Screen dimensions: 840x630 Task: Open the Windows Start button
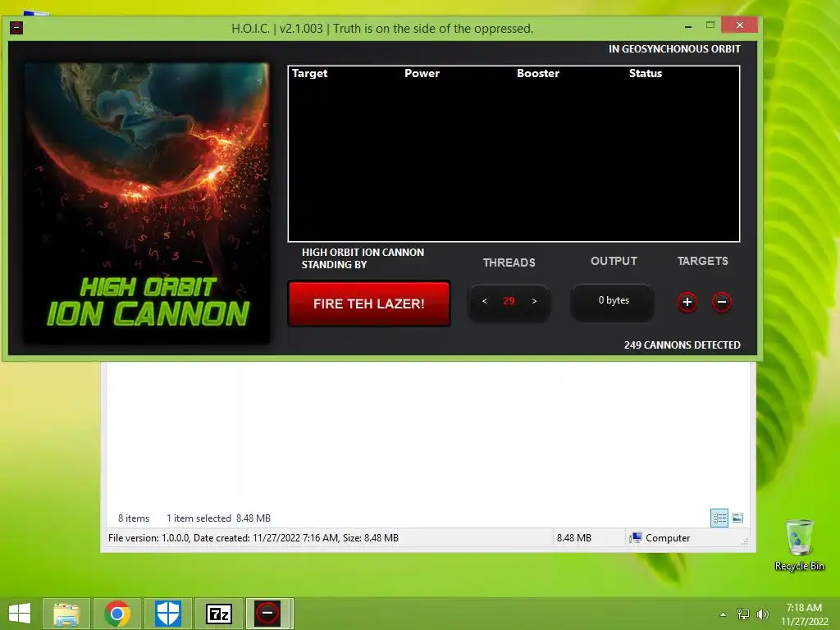click(x=20, y=614)
